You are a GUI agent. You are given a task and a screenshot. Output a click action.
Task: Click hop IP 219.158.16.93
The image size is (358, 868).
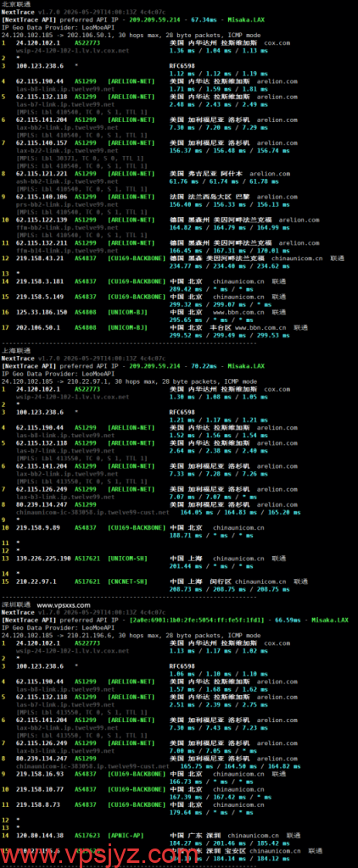[40, 774]
